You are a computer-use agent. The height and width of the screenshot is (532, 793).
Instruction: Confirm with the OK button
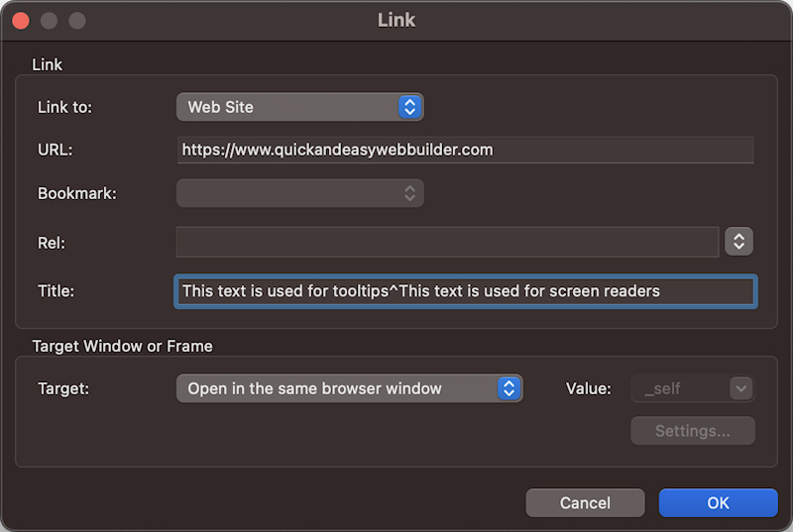click(718, 503)
